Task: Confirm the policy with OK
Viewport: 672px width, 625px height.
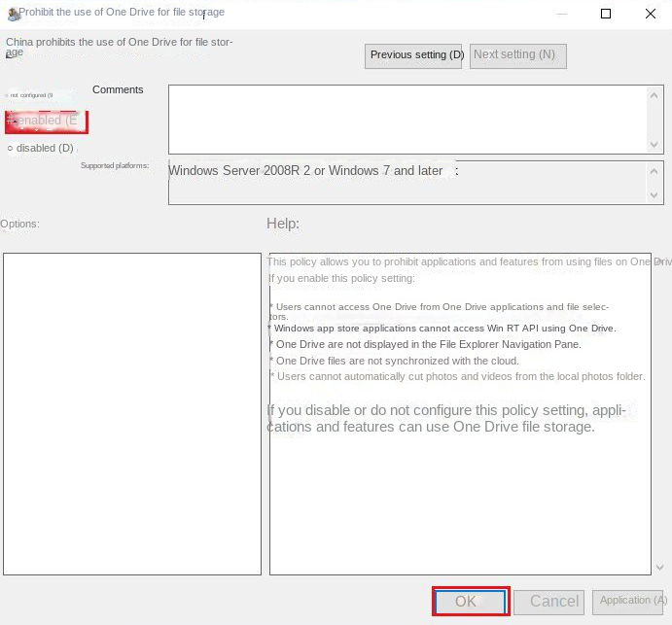Action: 471,602
